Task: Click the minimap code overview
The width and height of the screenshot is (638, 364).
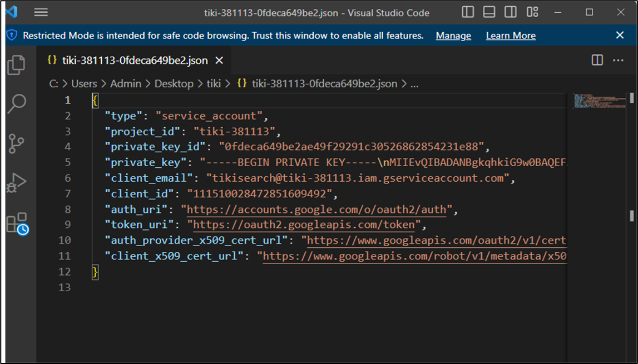Action: pos(600,101)
